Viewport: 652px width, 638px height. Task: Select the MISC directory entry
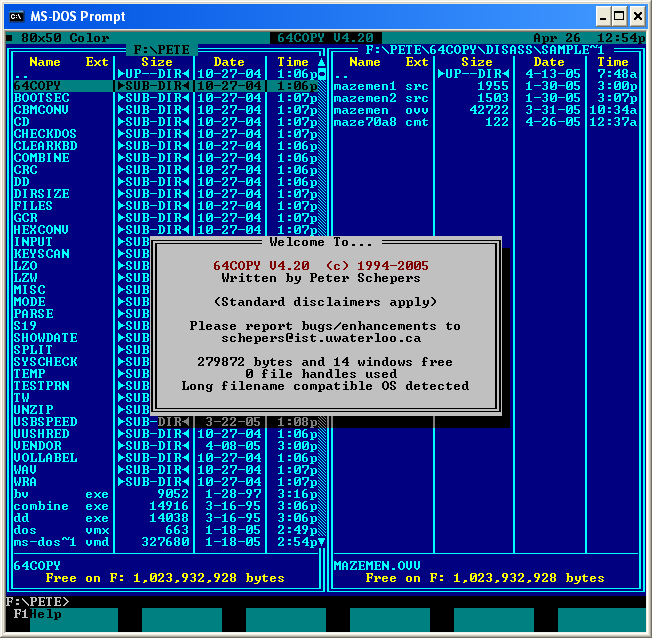click(x=82, y=290)
